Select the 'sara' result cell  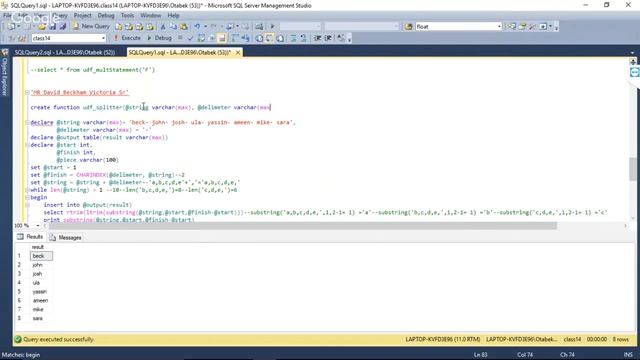click(x=41, y=318)
